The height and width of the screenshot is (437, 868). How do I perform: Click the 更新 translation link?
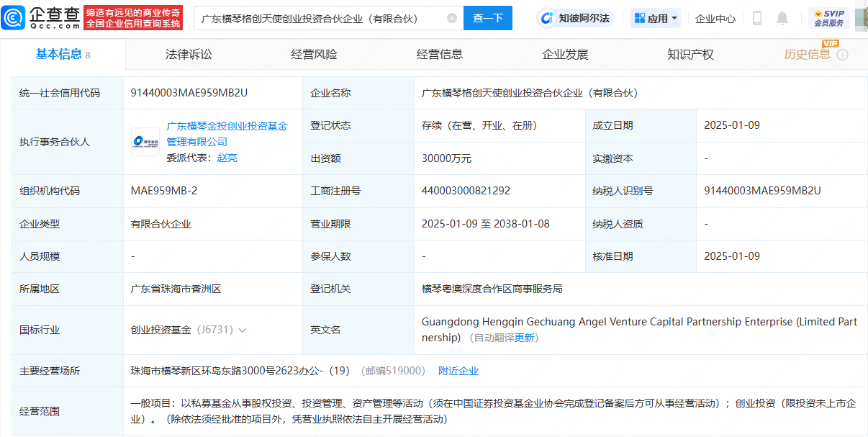525,338
